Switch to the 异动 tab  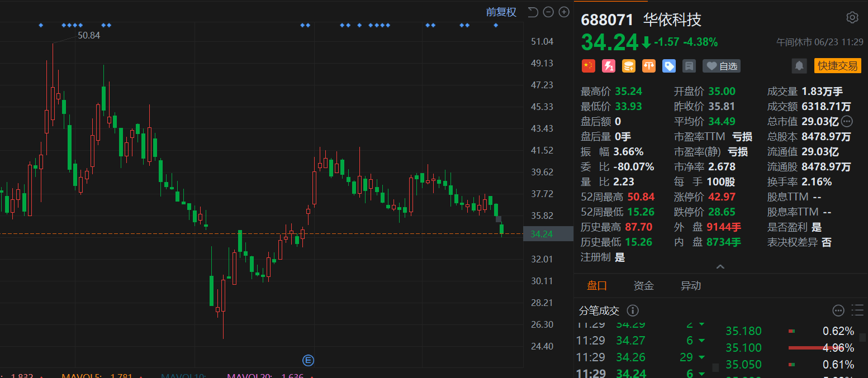point(691,286)
